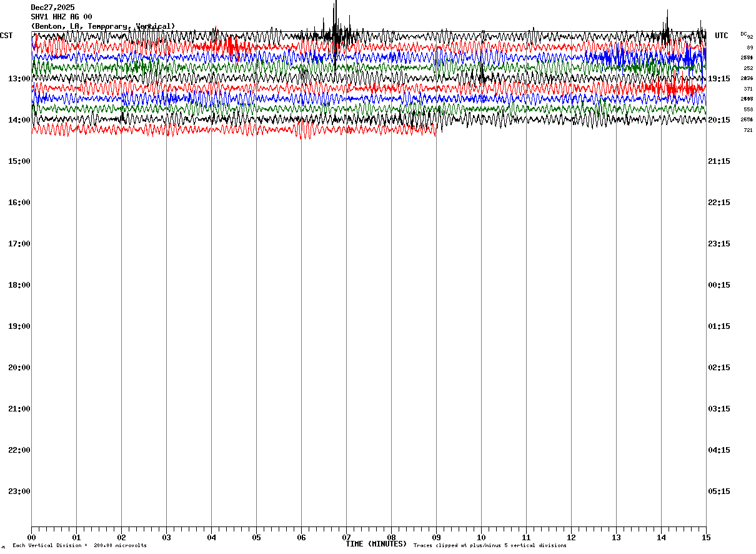Click minute tick label 03 on time axis

point(166,538)
